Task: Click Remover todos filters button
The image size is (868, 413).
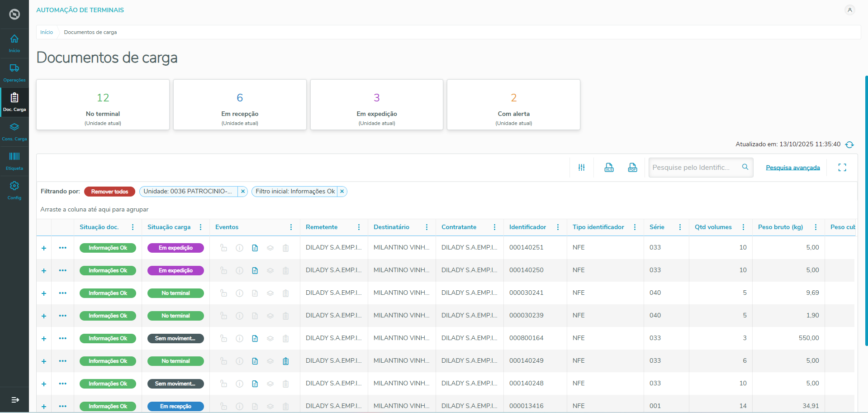Action: [109, 192]
